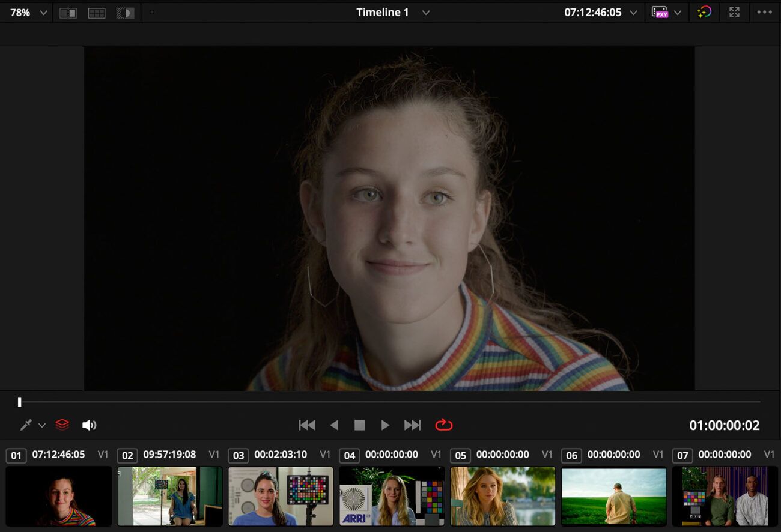Toggle the small record indicator dot

tap(153, 11)
